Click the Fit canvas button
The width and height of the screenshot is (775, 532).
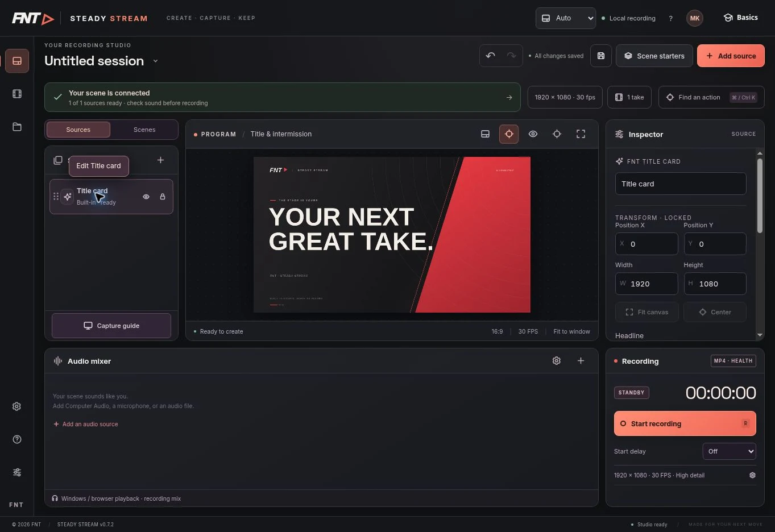[x=647, y=312]
